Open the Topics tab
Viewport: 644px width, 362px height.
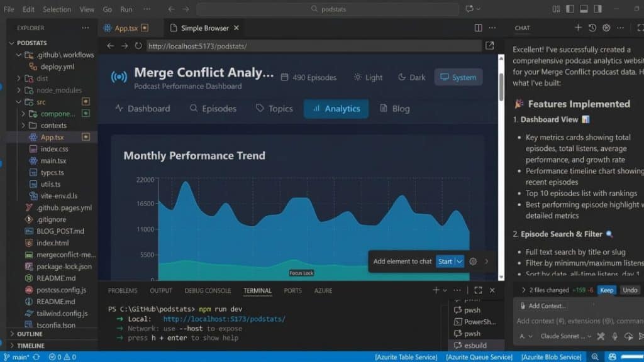pos(274,109)
